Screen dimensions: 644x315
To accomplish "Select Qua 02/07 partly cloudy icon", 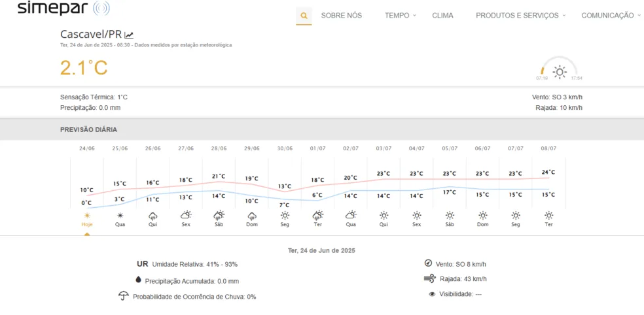I will [x=351, y=215].
